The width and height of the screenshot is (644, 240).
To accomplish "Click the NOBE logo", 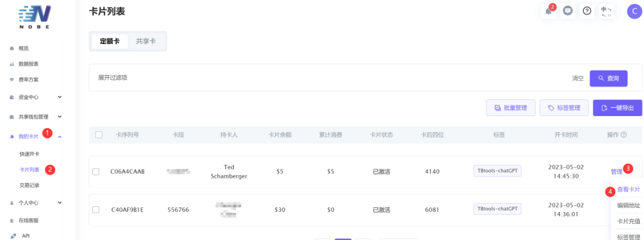I will tap(35, 17).
